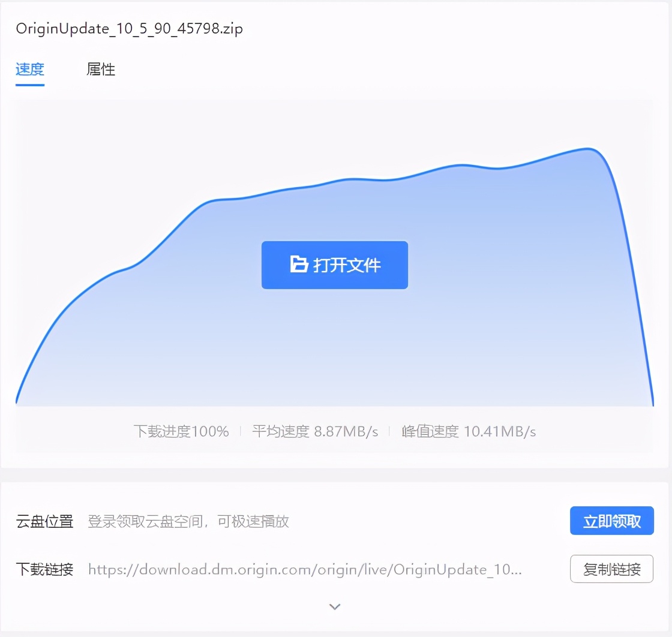The image size is (672, 637).
Task: Expand the details panel via bottom chevron
Action: click(335, 606)
